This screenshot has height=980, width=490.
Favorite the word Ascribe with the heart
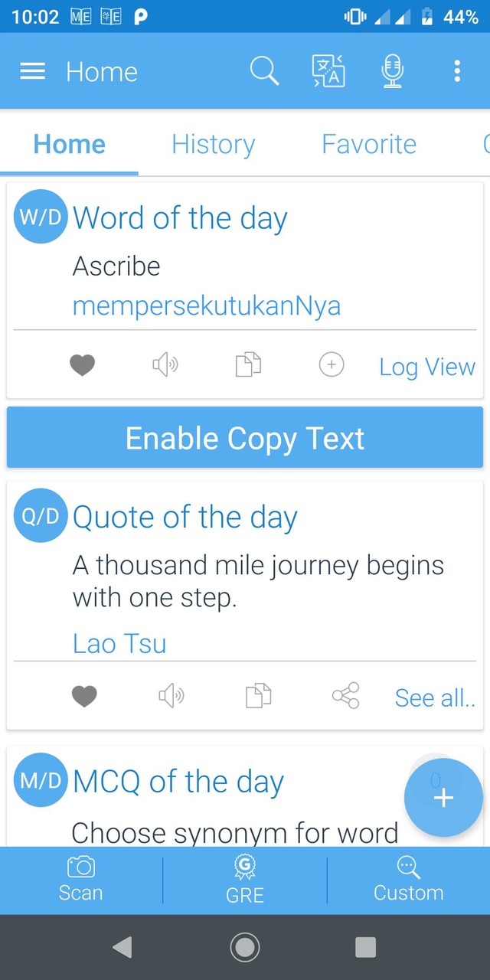[x=82, y=365]
